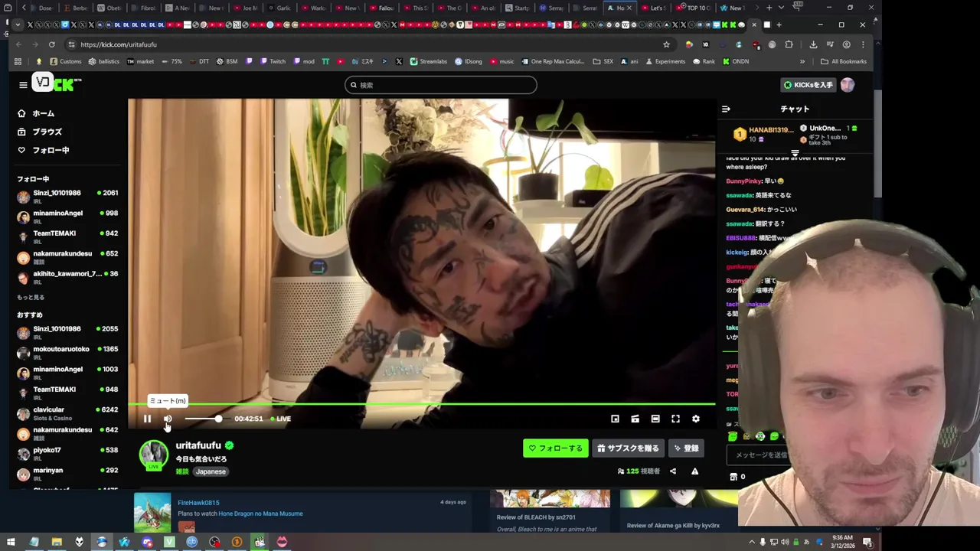Mute the stream with the speaker icon

(x=168, y=419)
